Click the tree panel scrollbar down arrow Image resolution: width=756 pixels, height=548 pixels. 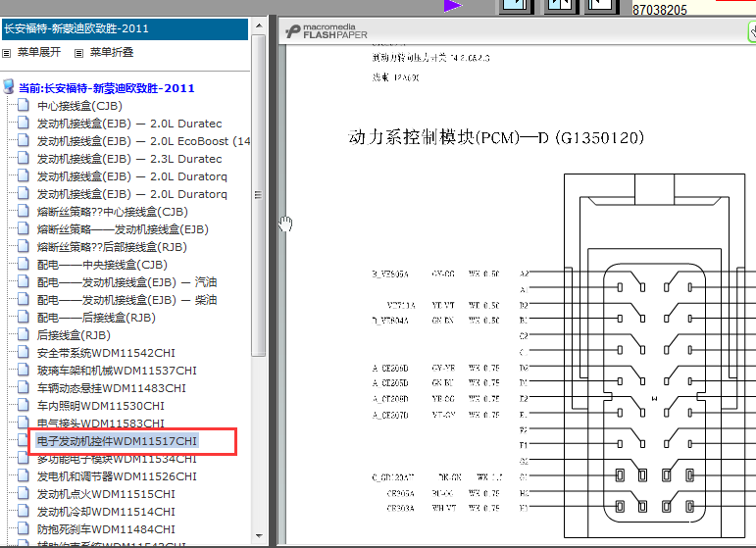pos(259,535)
